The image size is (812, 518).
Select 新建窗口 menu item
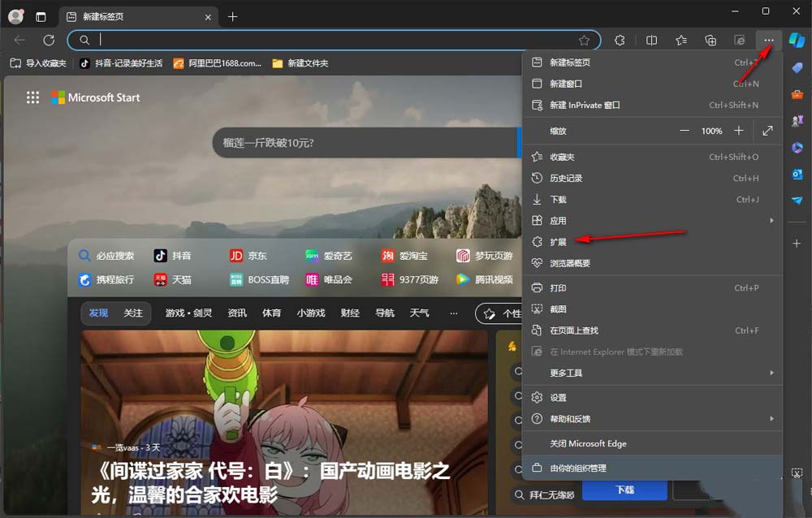tap(651, 84)
